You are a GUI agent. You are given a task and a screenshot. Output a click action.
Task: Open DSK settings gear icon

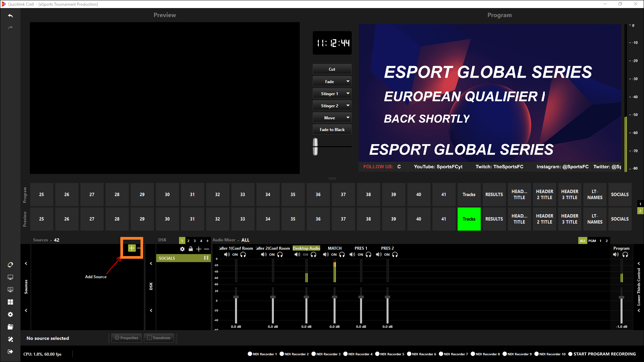[x=182, y=249]
